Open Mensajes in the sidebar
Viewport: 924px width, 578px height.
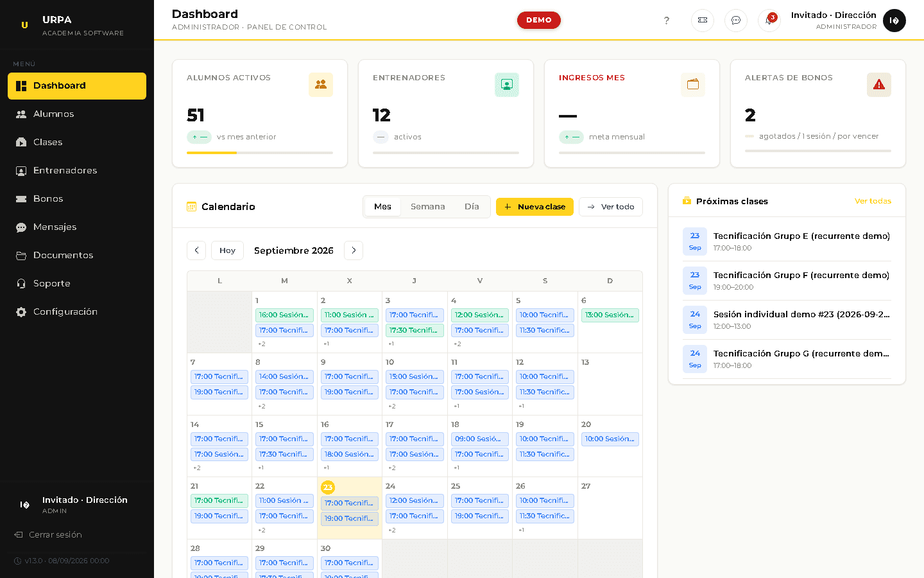point(77,227)
